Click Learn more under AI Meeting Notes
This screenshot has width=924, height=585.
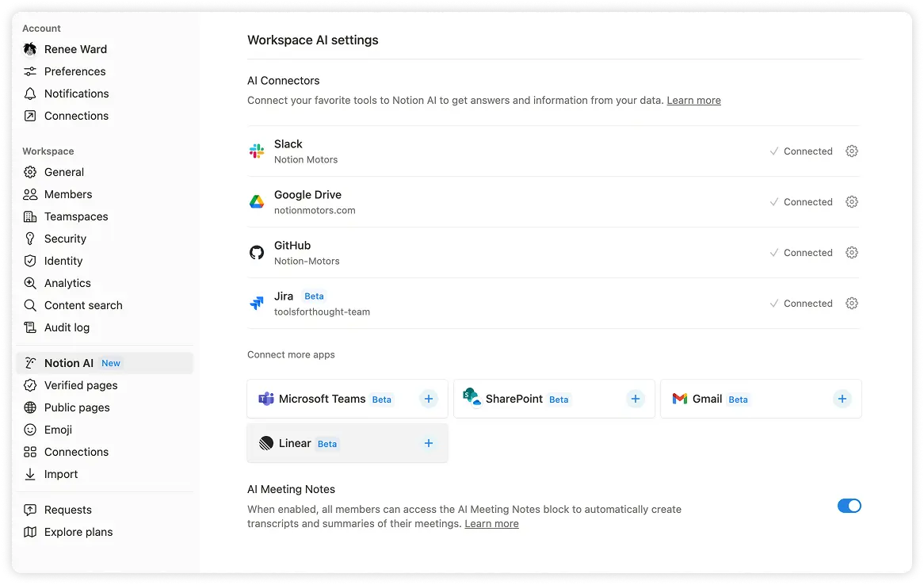491,523
